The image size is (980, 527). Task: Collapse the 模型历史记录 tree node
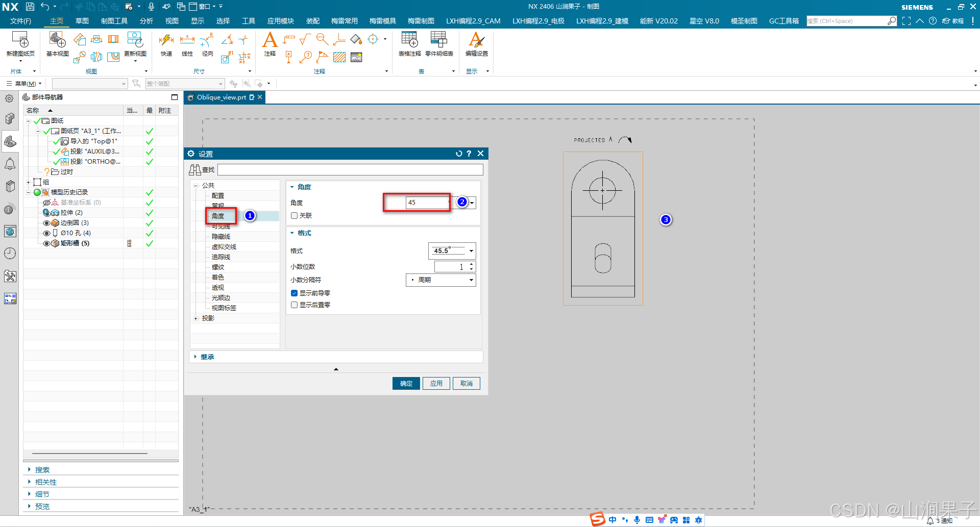tap(29, 192)
